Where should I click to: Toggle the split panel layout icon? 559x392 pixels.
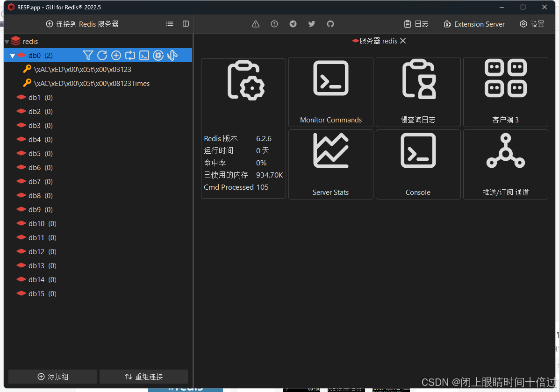186,24
